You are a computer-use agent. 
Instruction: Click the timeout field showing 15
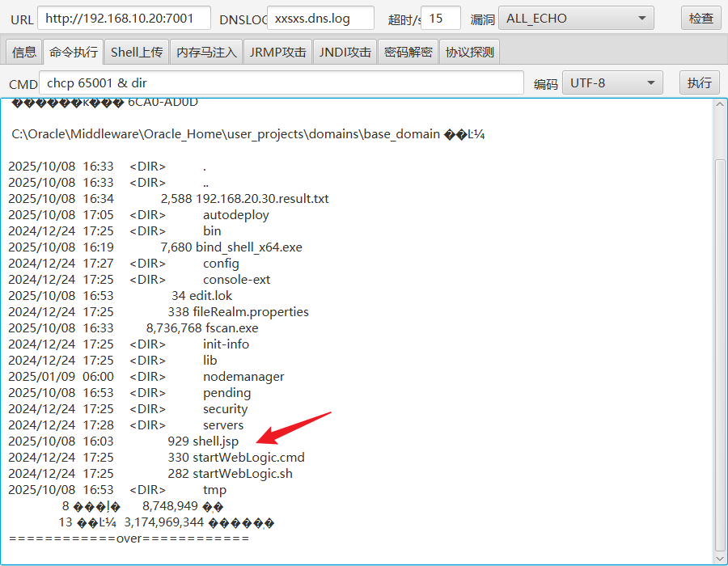pos(441,18)
